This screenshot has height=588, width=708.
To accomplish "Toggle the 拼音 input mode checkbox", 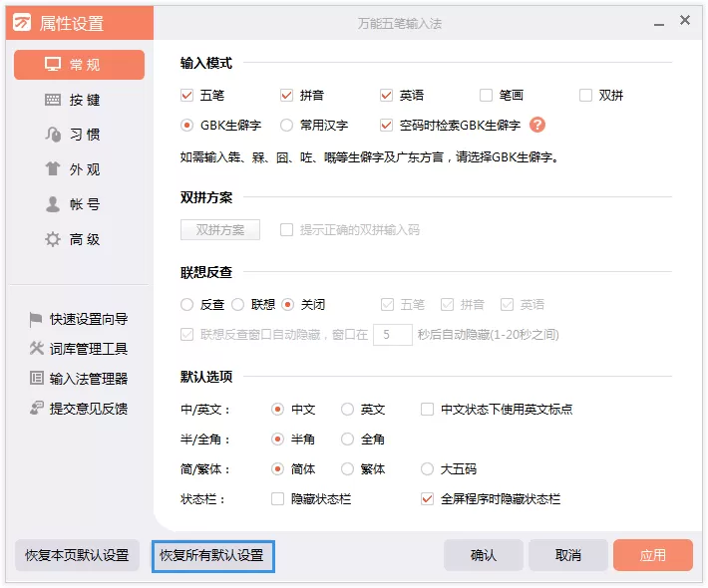I will click(287, 96).
